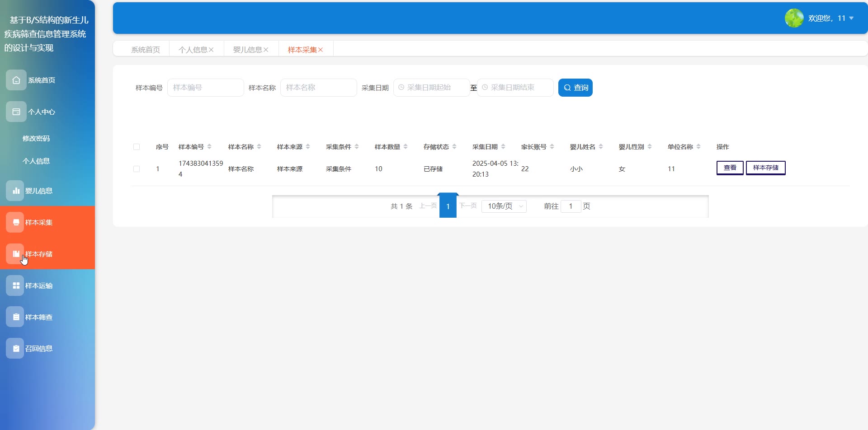Image resolution: width=868 pixels, height=430 pixels.
Task: Sort the table by 样本编号 column
Action: pyautogui.click(x=209, y=147)
